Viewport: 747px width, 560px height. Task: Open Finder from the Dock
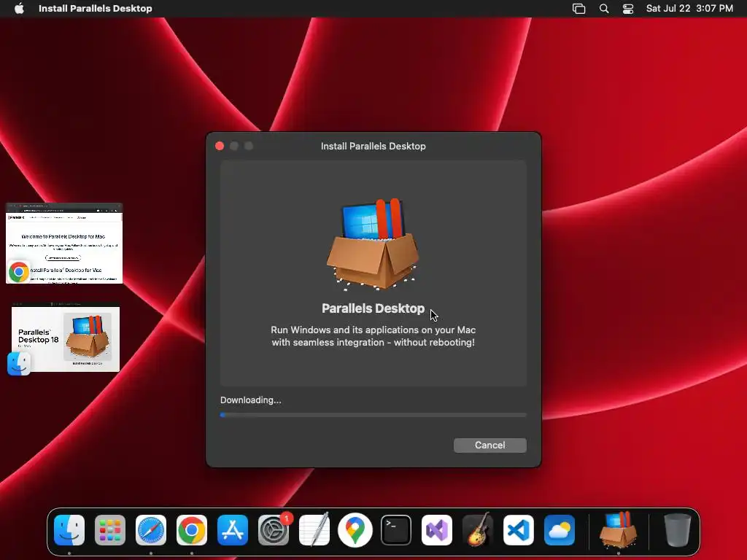click(69, 530)
